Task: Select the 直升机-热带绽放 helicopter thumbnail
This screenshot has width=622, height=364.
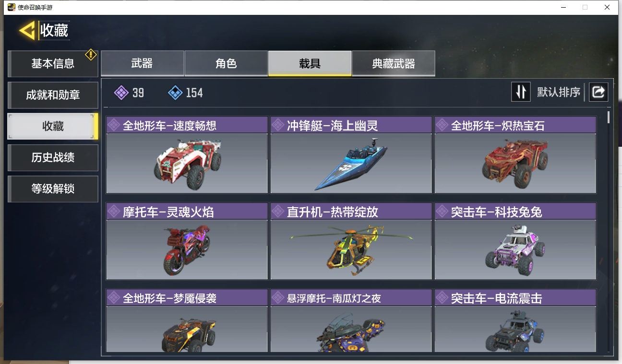Action: (x=351, y=249)
